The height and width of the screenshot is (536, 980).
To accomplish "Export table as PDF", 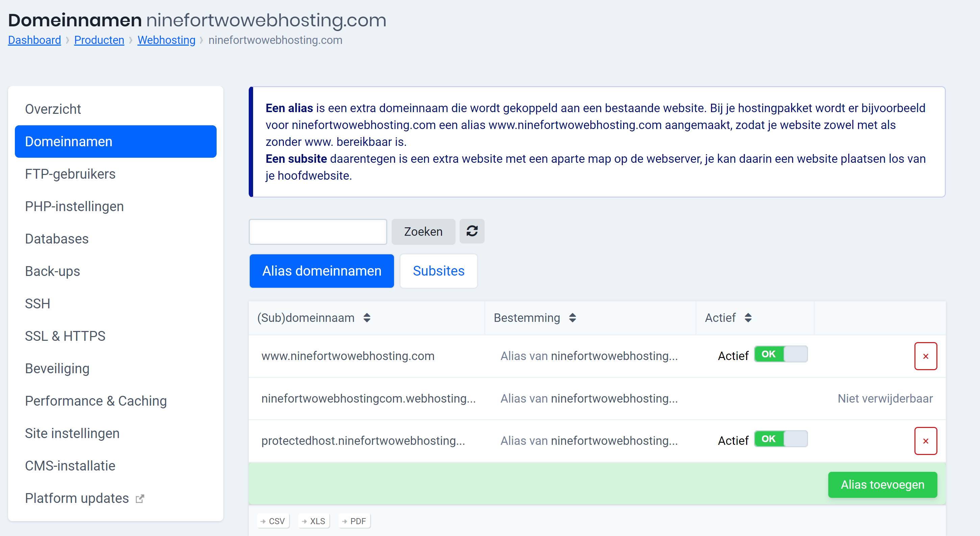I will point(354,521).
